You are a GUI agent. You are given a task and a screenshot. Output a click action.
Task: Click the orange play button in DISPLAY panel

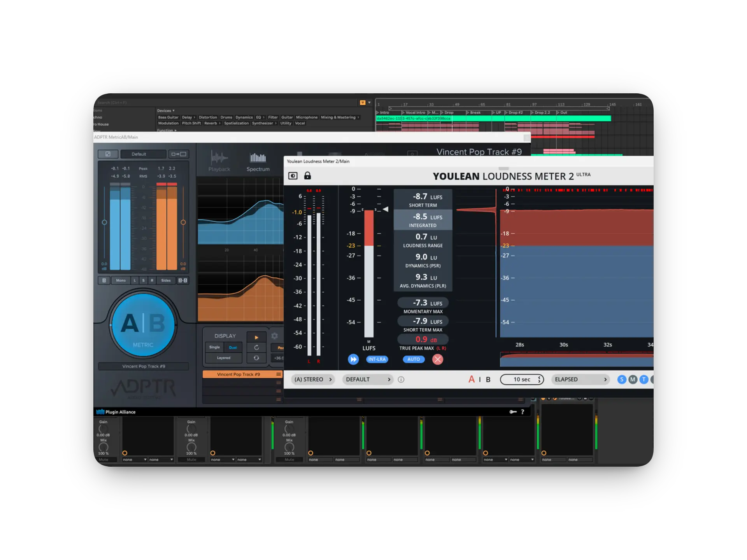[x=256, y=337]
